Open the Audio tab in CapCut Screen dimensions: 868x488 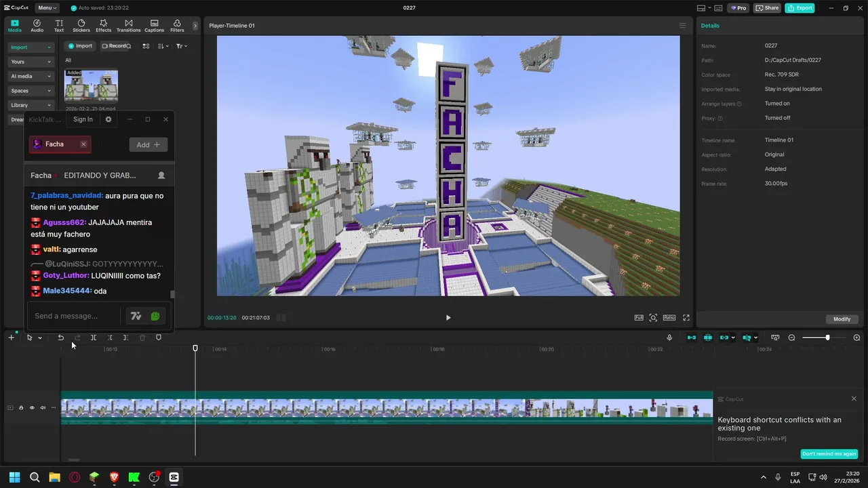point(37,26)
